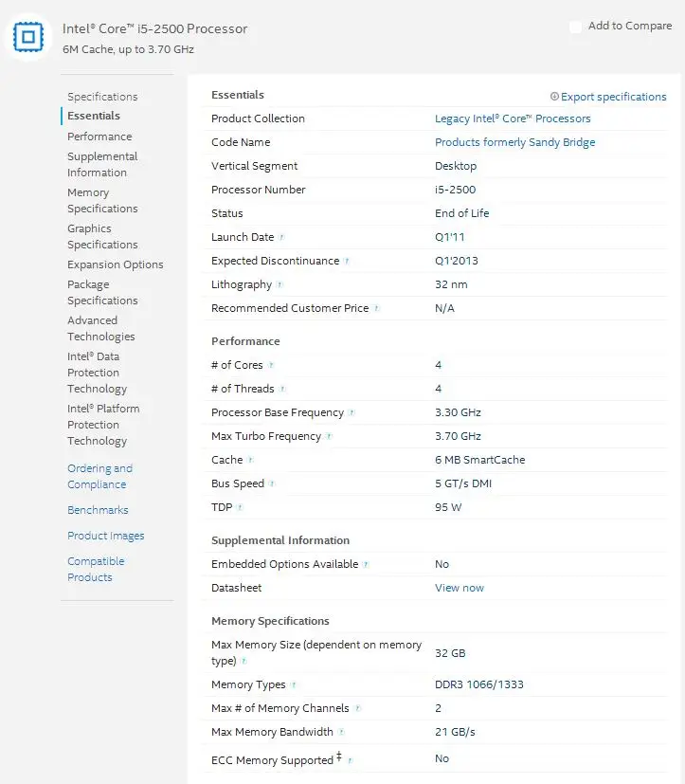This screenshot has height=784, width=685.
Task: Click the 95 W TDP value
Action: [448, 507]
